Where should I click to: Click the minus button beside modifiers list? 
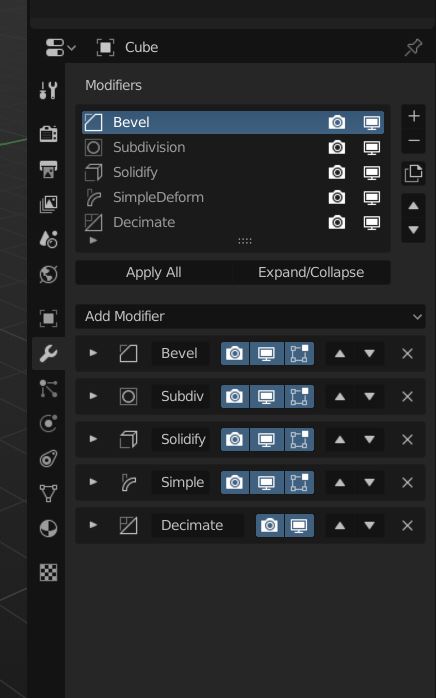point(414,141)
